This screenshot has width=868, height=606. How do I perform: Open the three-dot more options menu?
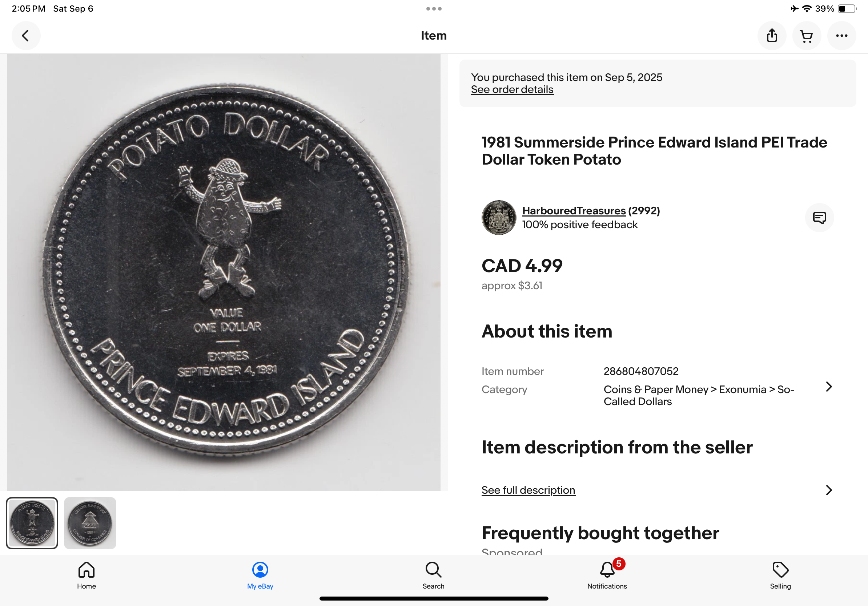[x=841, y=36]
